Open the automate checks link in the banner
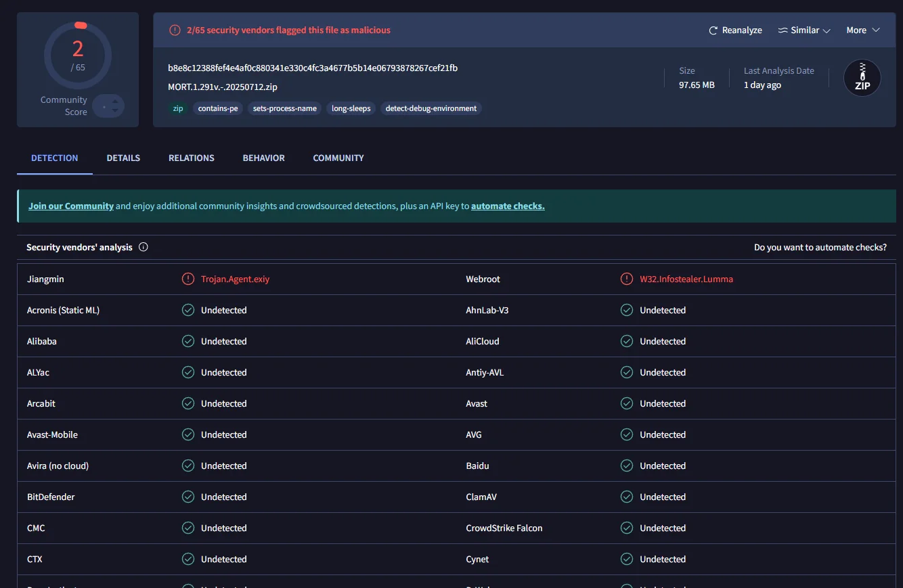903x588 pixels. [508, 206]
